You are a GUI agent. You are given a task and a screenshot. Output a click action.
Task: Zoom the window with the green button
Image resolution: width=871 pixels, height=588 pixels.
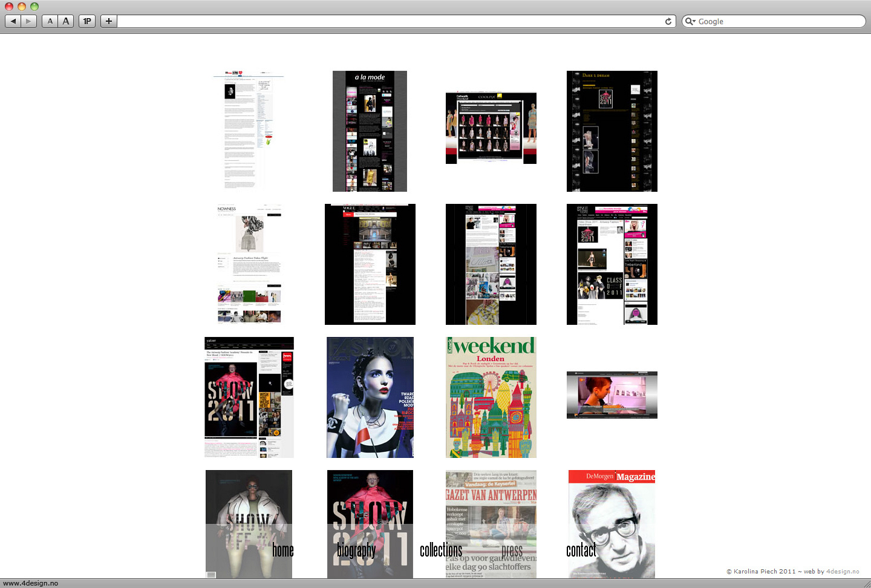[34, 6]
